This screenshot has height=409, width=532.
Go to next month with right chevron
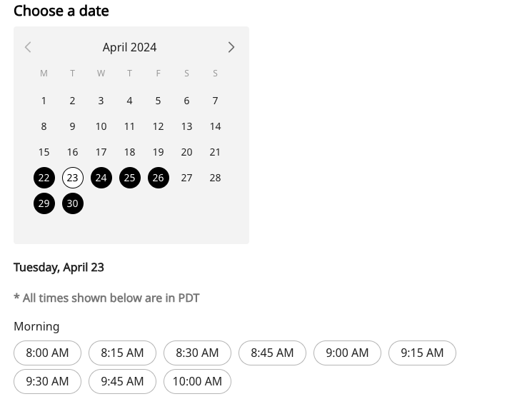(231, 47)
